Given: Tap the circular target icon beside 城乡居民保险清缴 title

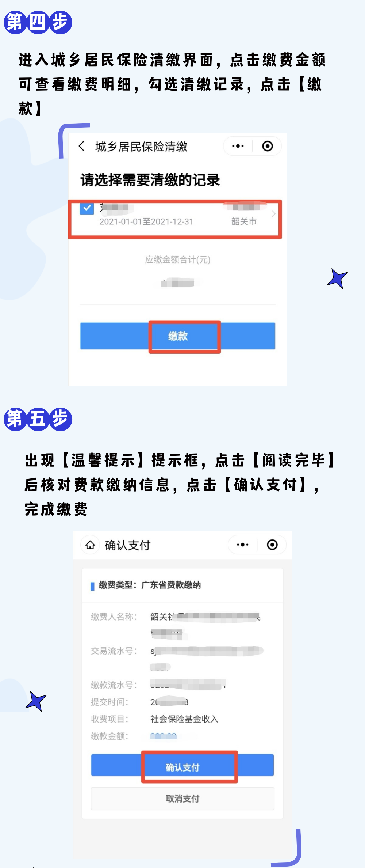Looking at the screenshot, I should [268, 146].
